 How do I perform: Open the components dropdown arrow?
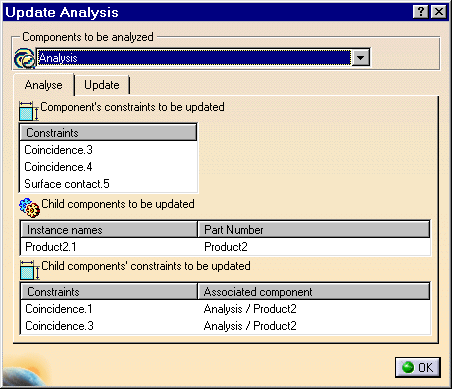click(360, 58)
